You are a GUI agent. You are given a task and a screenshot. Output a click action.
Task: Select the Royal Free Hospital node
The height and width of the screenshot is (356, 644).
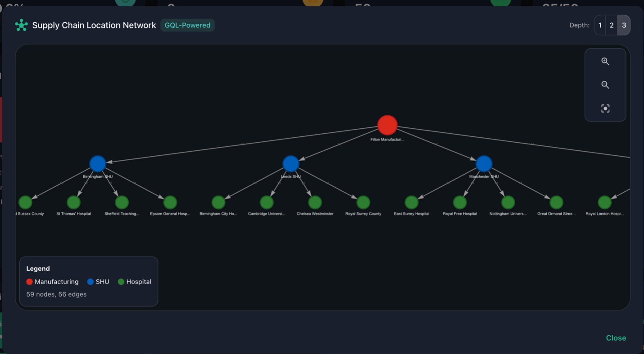coord(460,203)
